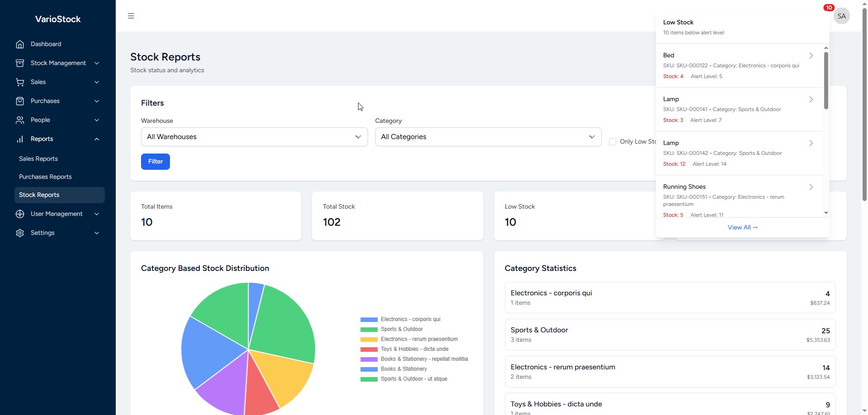Click the VarioStock logo

click(x=58, y=19)
